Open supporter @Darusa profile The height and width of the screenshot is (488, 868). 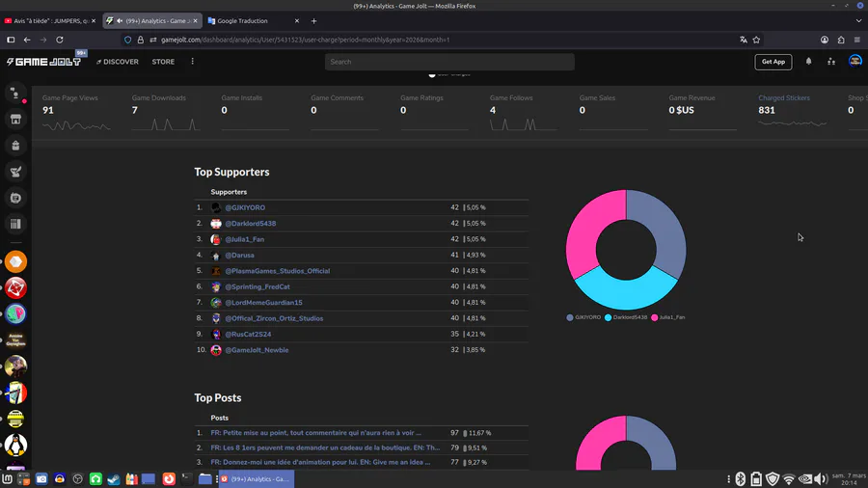point(239,255)
